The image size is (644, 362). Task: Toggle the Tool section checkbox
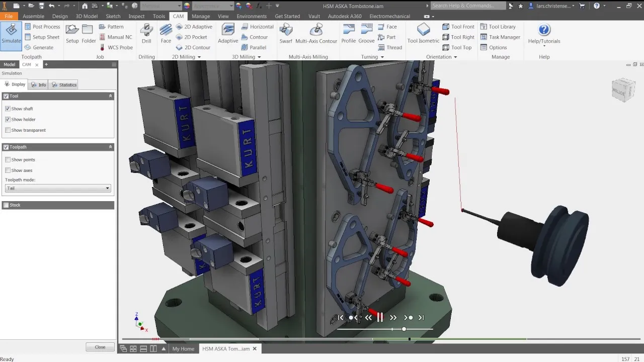pyautogui.click(x=6, y=96)
